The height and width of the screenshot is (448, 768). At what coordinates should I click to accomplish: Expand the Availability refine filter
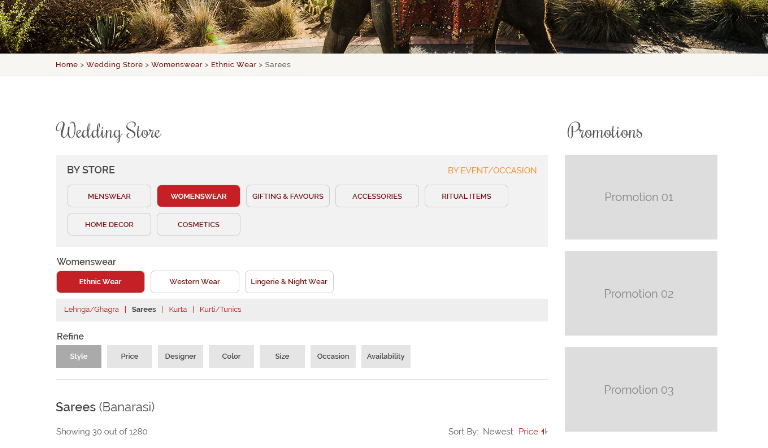[x=385, y=356]
